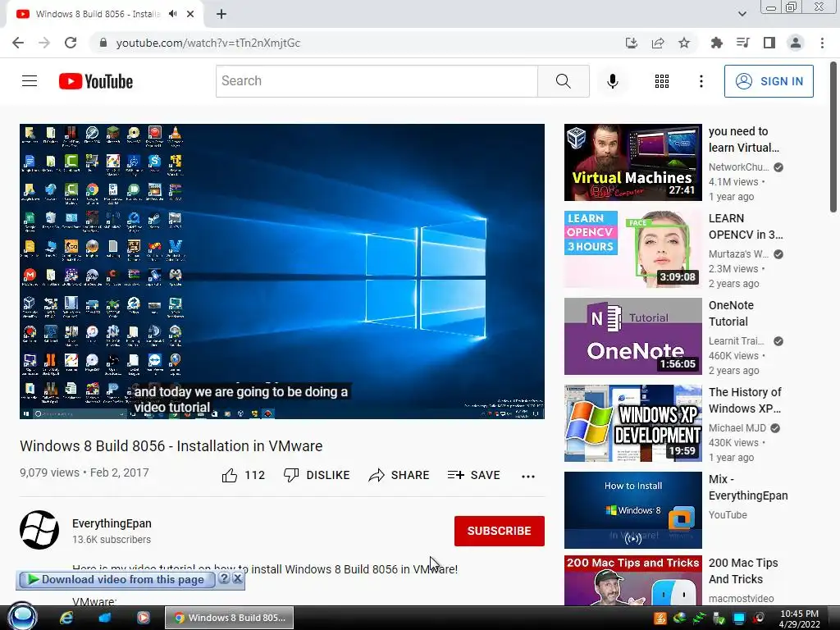
Task: Open Windows XP Development thumbnail
Action: 632,423
